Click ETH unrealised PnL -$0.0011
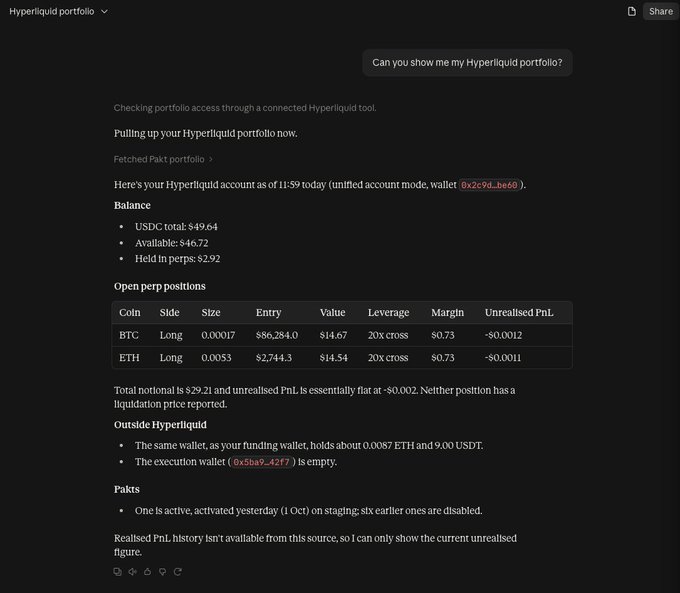The image size is (680, 593). pyautogui.click(x=503, y=358)
